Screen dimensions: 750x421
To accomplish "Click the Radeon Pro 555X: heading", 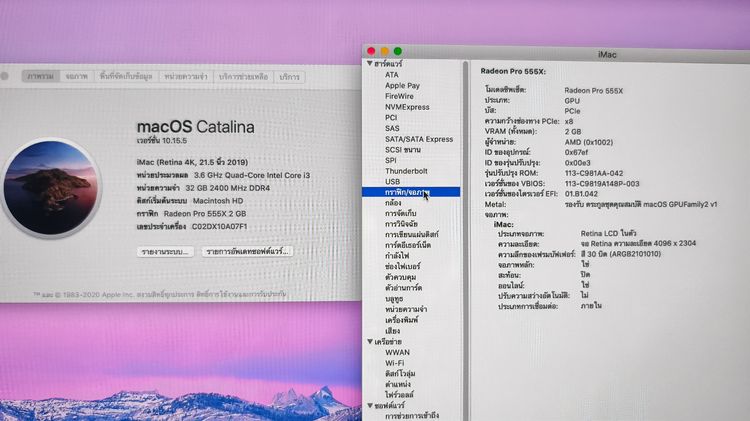I will 513,71.
